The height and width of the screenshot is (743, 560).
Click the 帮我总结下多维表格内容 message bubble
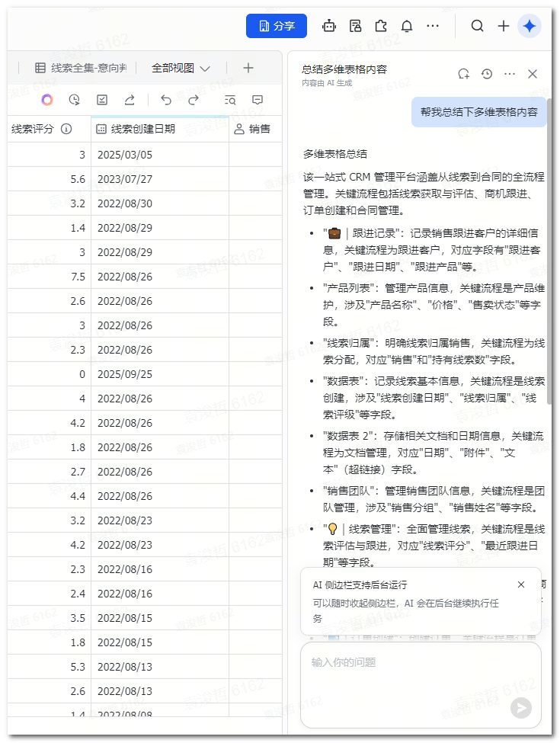[479, 112]
